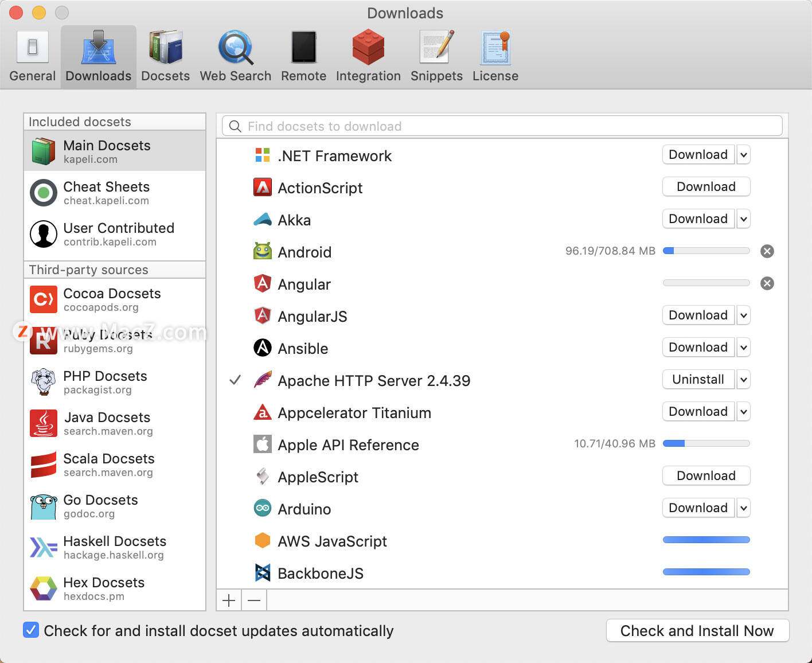Remove docset feed with minus button
This screenshot has width=812, height=663.
(254, 600)
